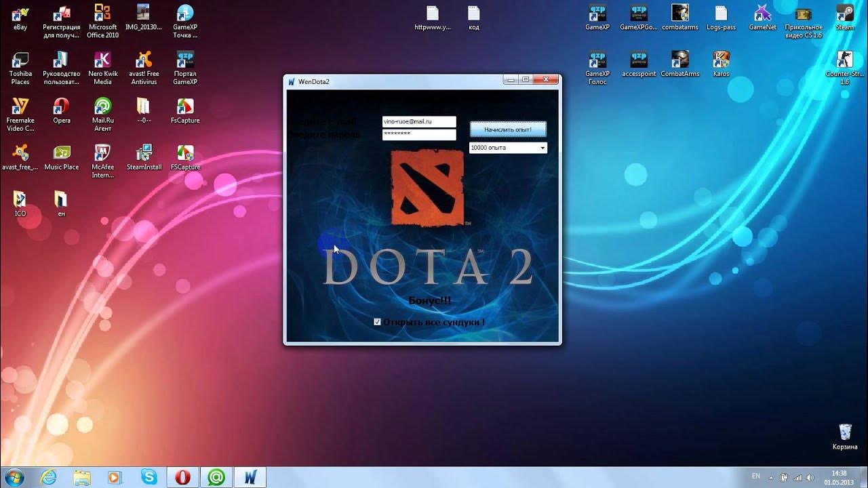
Task: Select the 'GameXP Точка' desktop shortcut
Action: [184, 21]
